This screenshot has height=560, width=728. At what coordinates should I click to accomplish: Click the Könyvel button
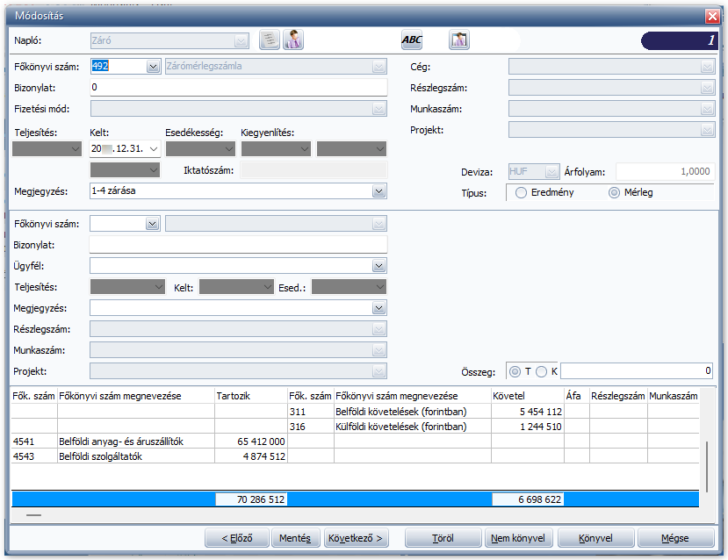595,538
